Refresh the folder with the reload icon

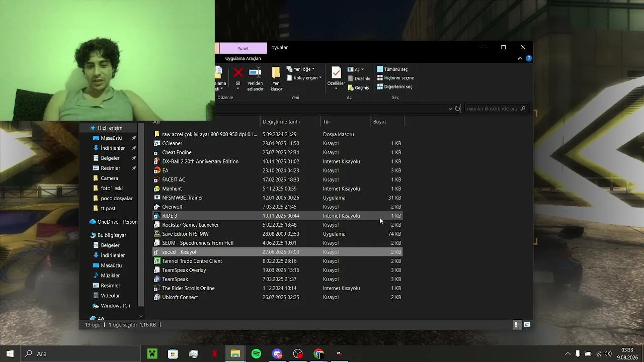[x=457, y=109]
